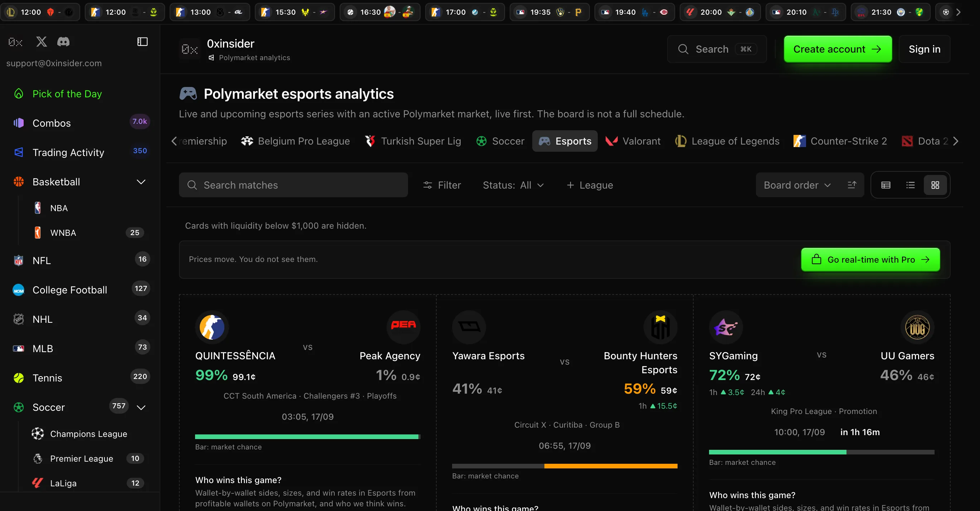
Task: Open the 20:00 match ticker item
Action: (721, 12)
